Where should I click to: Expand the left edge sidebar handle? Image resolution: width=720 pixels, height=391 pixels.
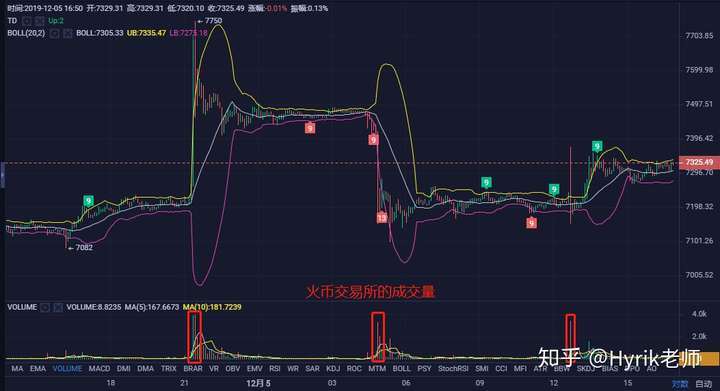click(2, 175)
